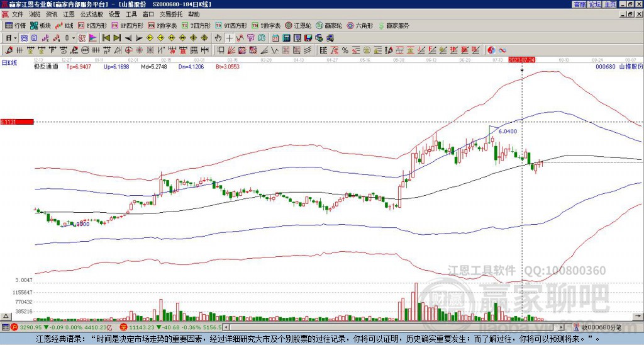
Task: Open the 行情 quotes view
Action: (x=16, y=25)
